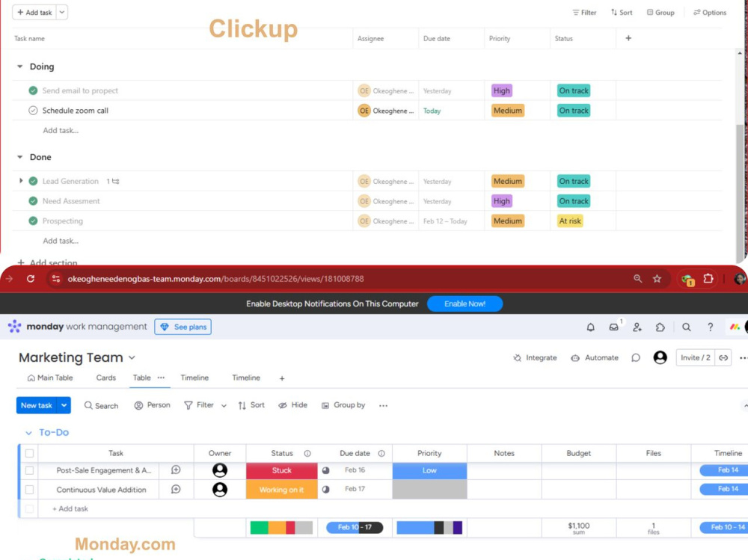The image size is (748, 560).
Task: Select the Table view tab
Action: pos(141,378)
